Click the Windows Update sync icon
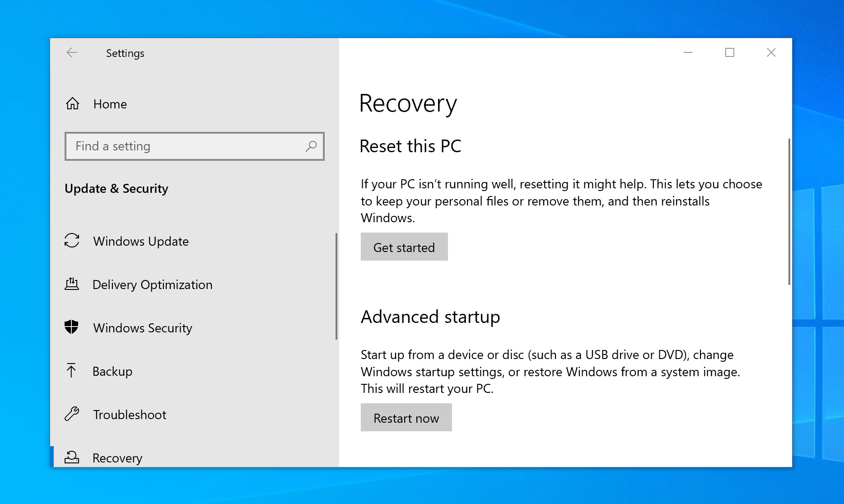Viewport: 844px width, 504px height. pos(72,241)
